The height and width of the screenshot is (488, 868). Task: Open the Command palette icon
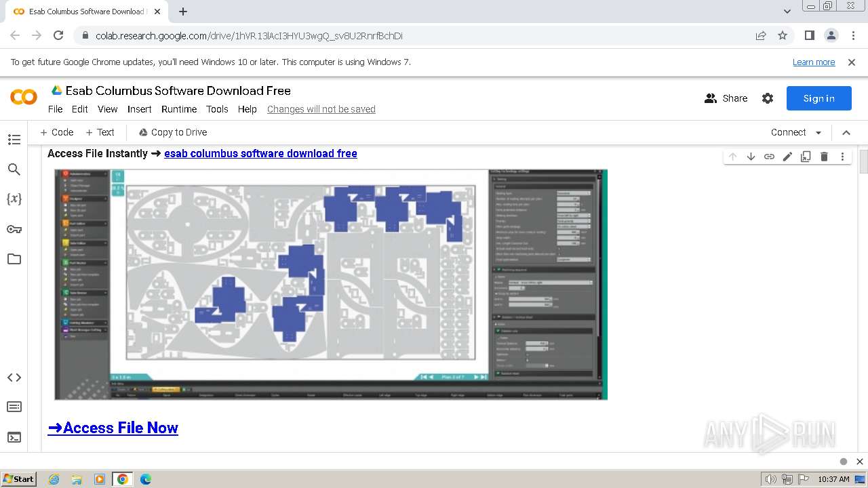(14, 407)
